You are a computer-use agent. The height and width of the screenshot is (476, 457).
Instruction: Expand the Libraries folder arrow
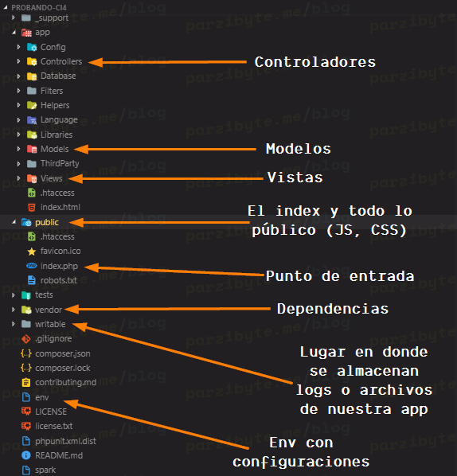point(19,135)
